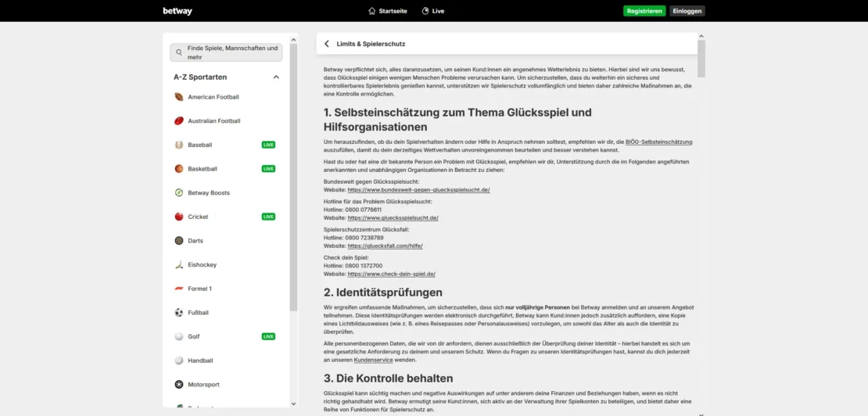This screenshot has width=868, height=416.
Task: Click the LIVE badge next to Baseball
Action: click(268, 145)
